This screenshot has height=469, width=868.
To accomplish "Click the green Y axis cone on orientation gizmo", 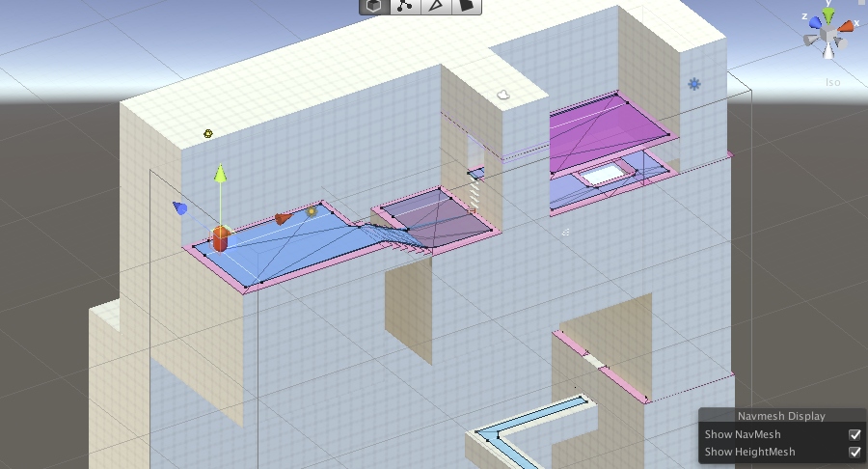I will pos(828,15).
